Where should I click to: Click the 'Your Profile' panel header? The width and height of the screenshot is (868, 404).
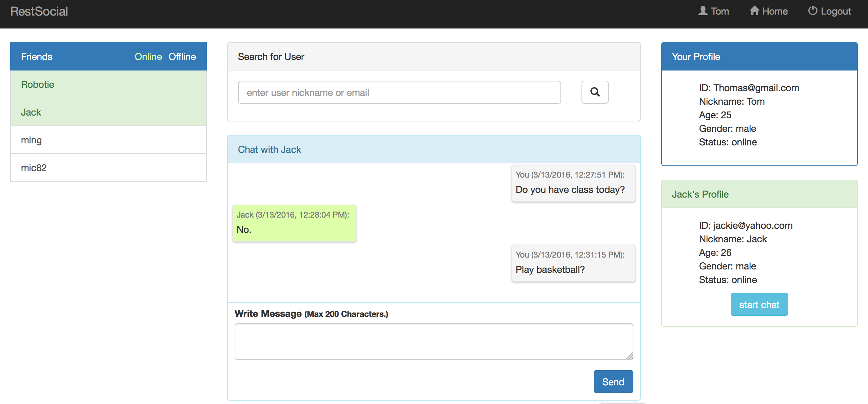759,57
